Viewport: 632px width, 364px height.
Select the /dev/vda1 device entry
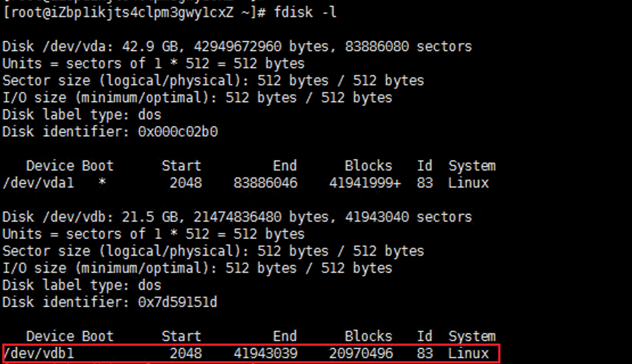(x=38, y=183)
